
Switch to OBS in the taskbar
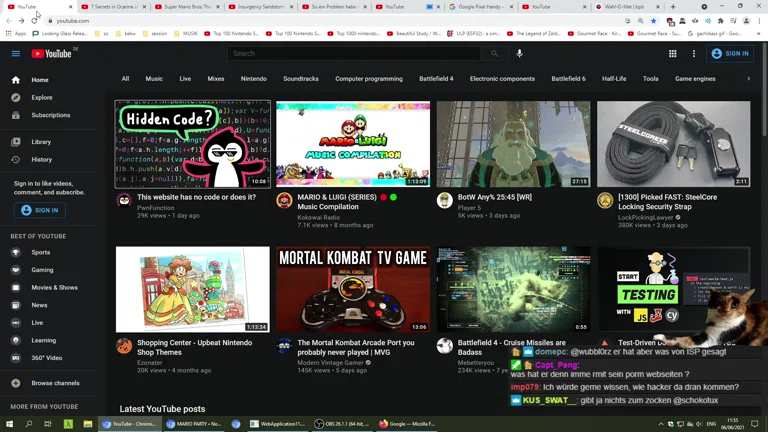click(341, 424)
